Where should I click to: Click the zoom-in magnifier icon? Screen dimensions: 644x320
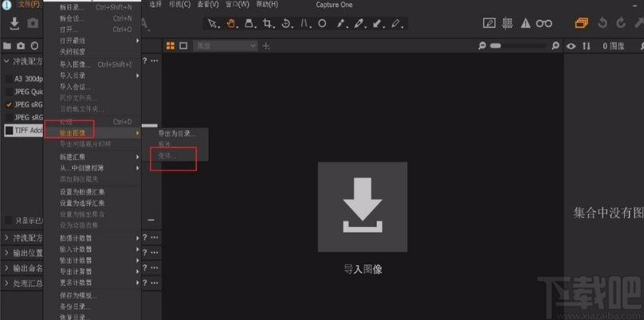(x=556, y=46)
